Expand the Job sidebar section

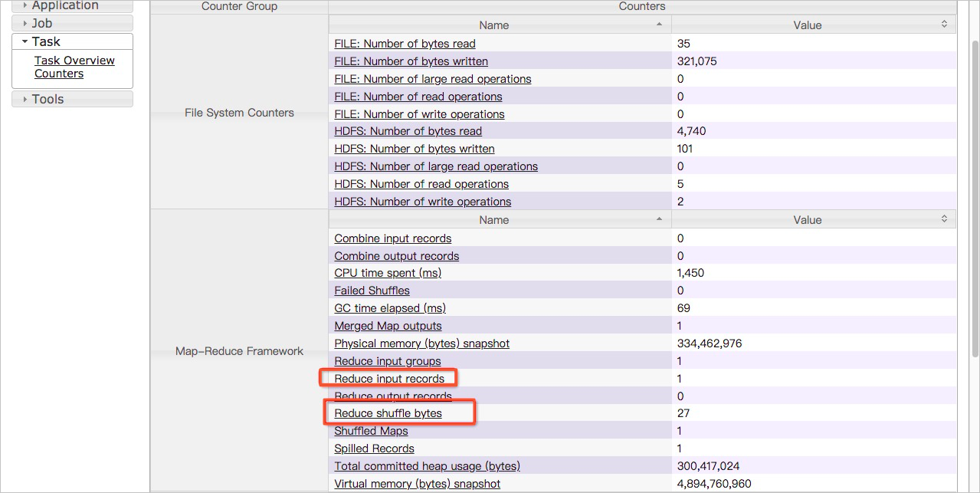click(72, 24)
